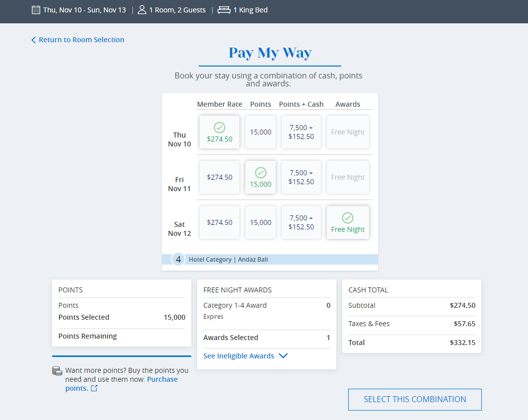Go back via Return to Room Selection

click(81, 40)
